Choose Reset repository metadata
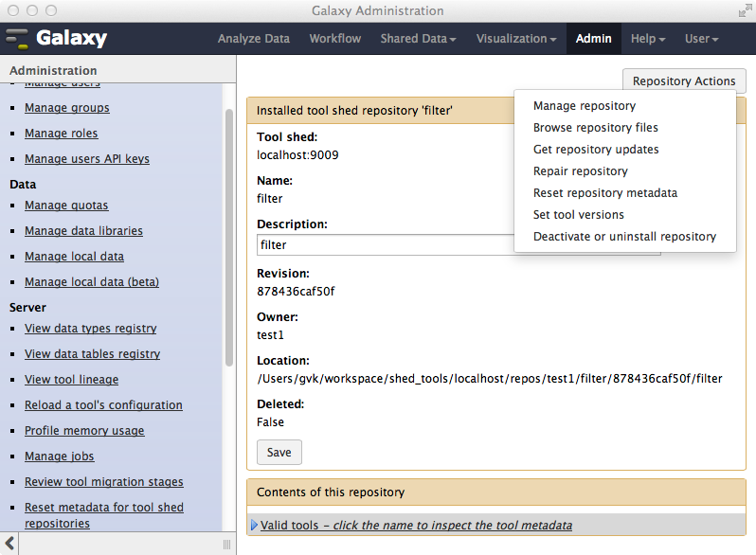The width and height of the screenshot is (756, 555). coord(605,193)
